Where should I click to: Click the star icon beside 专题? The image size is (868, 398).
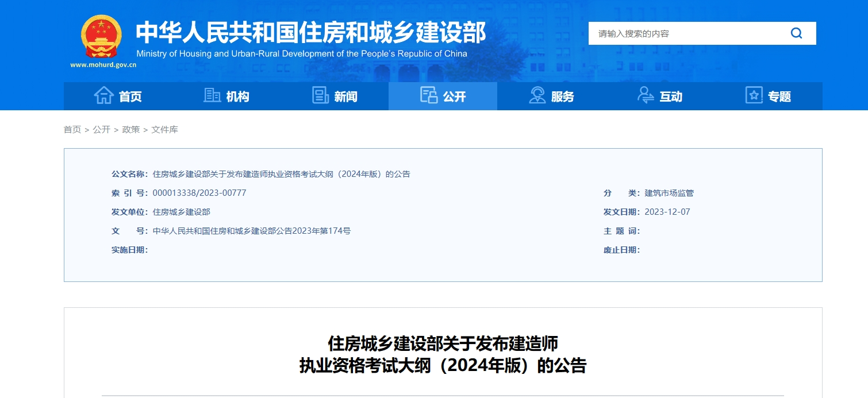coord(754,95)
